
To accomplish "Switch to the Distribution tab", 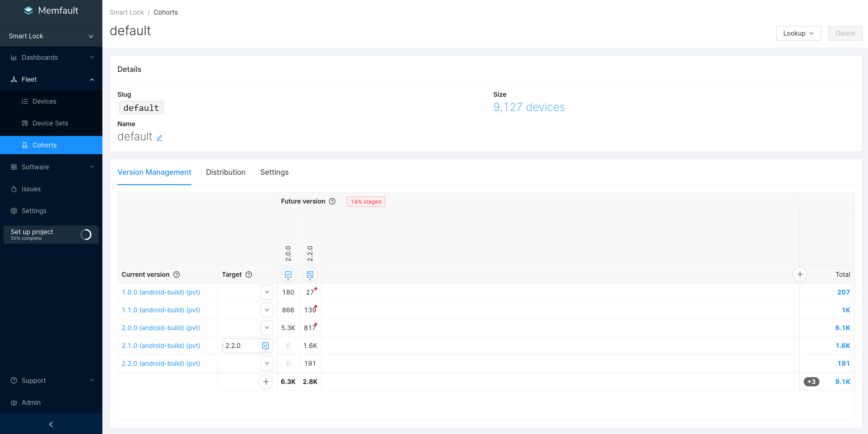I will pyautogui.click(x=225, y=172).
